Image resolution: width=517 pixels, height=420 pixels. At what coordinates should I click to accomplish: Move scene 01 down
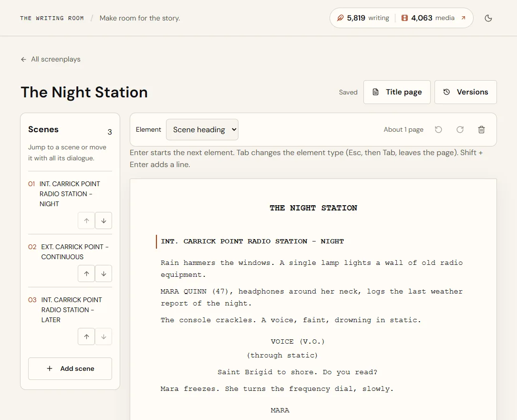103,220
